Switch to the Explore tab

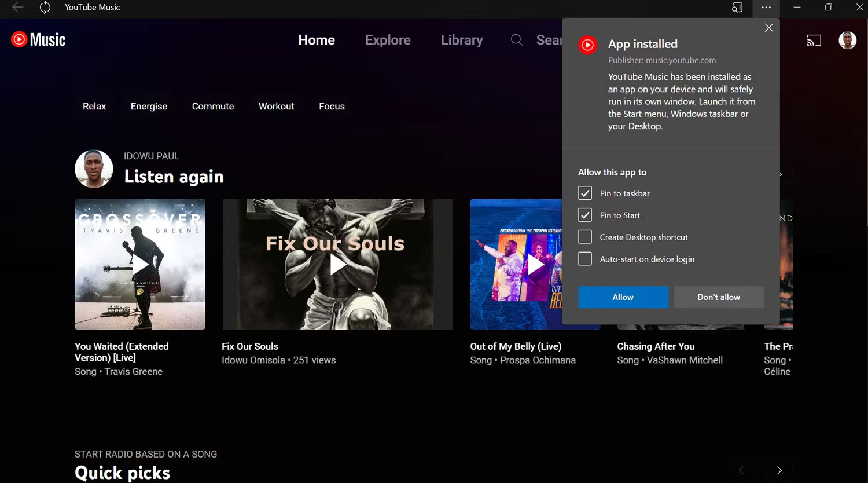coord(388,40)
